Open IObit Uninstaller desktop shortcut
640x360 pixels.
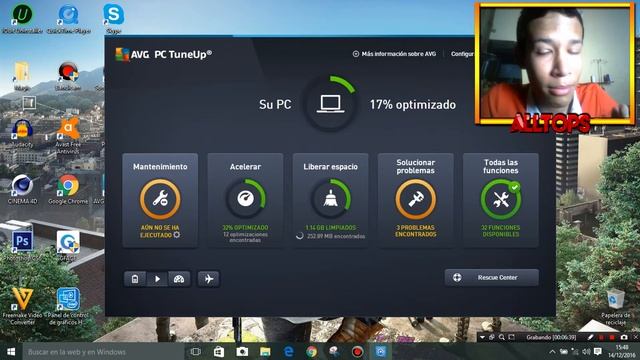pos(22,18)
